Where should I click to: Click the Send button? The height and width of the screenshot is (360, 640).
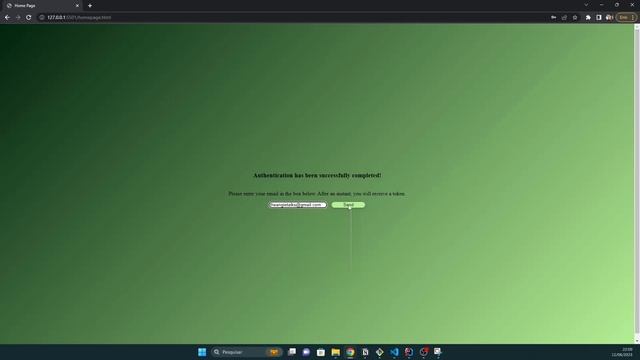coord(348,205)
